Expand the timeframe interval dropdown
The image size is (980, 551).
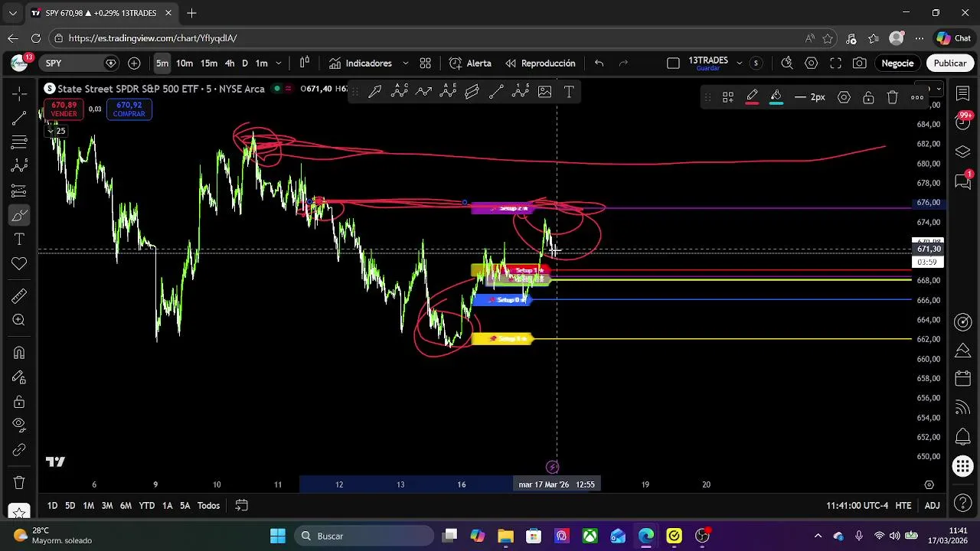click(x=279, y=64)
